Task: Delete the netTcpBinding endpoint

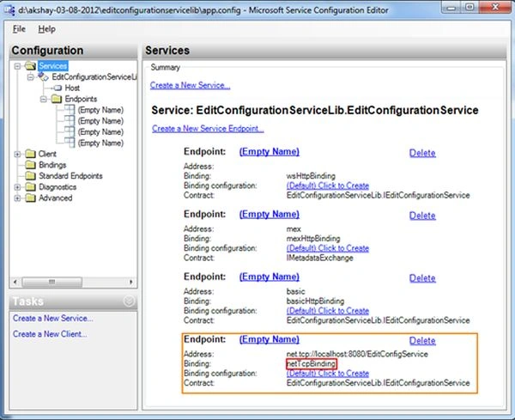Action: [x=422, y=340]
